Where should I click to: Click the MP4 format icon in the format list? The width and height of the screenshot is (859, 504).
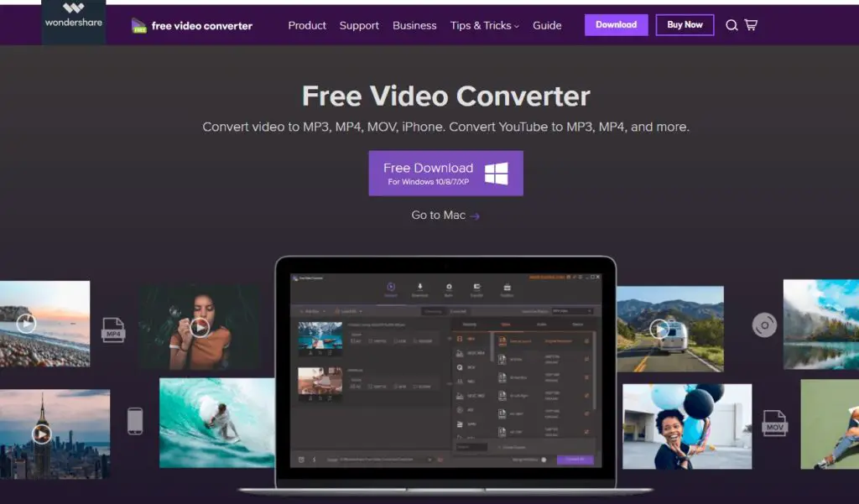[x=460, y=339]
